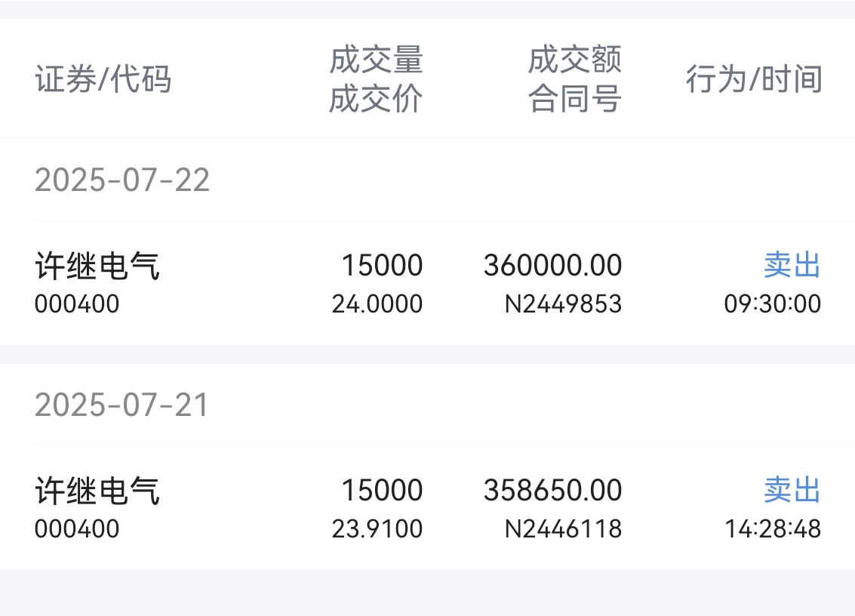
Task: Open the 2025-07-22 date group
Action: click(122, 180)
